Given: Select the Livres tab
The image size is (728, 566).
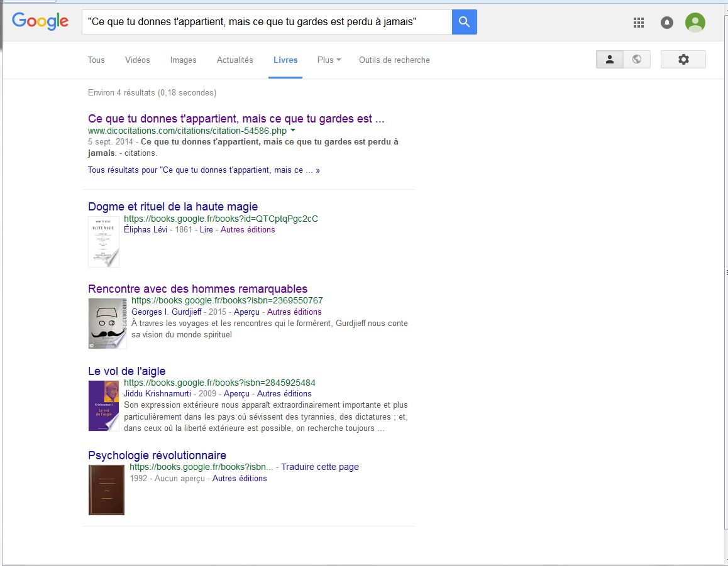Looking at the screenshot, I should tap(285, 60).
